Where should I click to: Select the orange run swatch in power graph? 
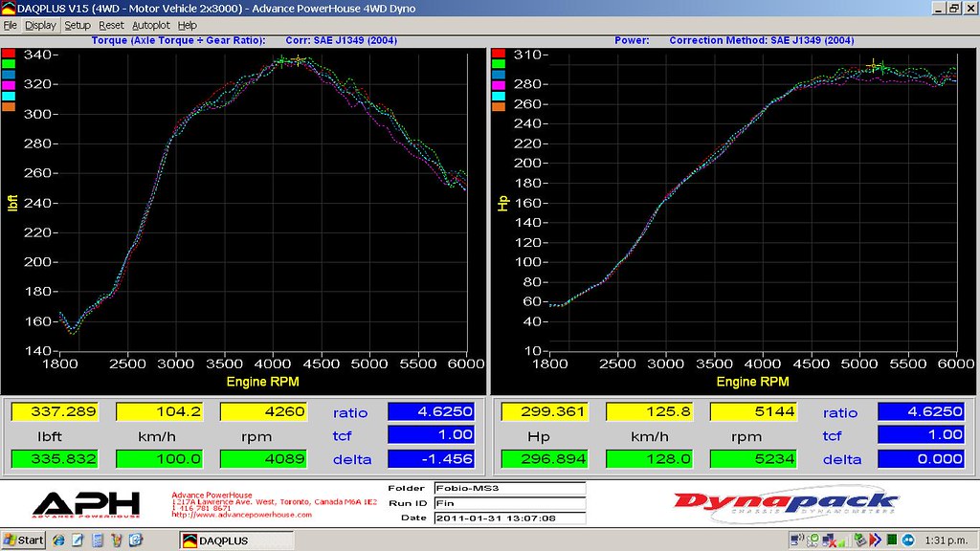pos(498,106)
